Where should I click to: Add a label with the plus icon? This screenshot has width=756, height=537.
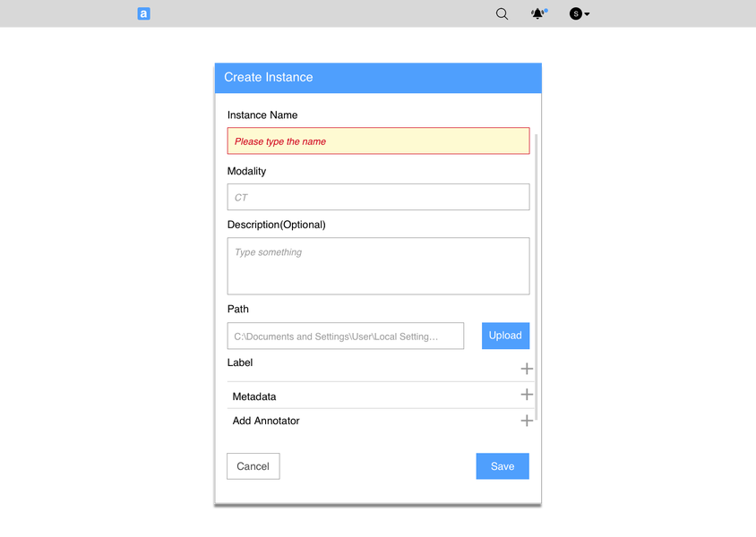[527, 369]
